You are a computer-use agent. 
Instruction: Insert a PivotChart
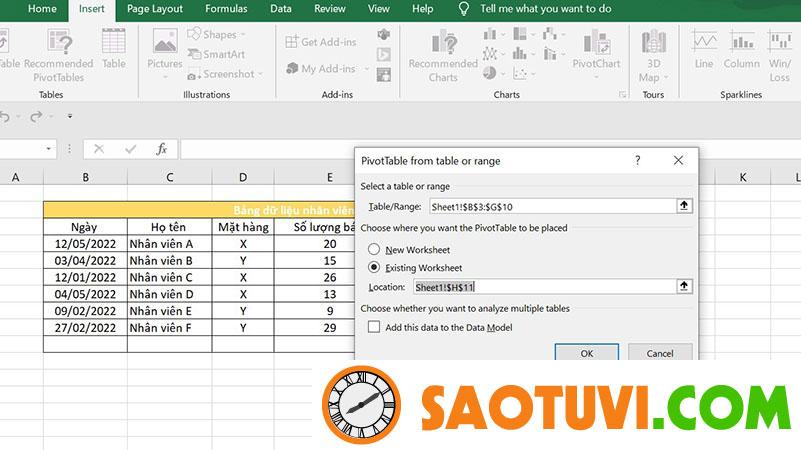coord(596,50)
